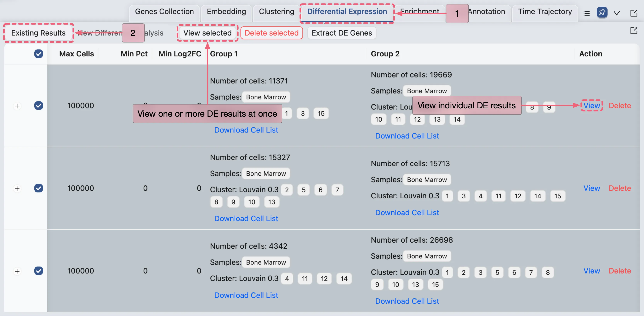This screenshot has height=316, width=644.
Task: Switch to the Clustering tab
Action: pyautogui.click(x=276, y=12)
